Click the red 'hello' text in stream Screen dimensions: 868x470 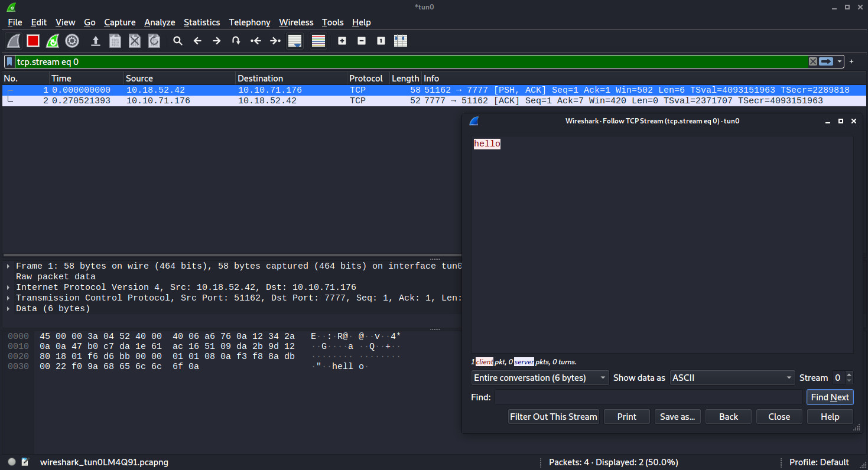point(487,143)
